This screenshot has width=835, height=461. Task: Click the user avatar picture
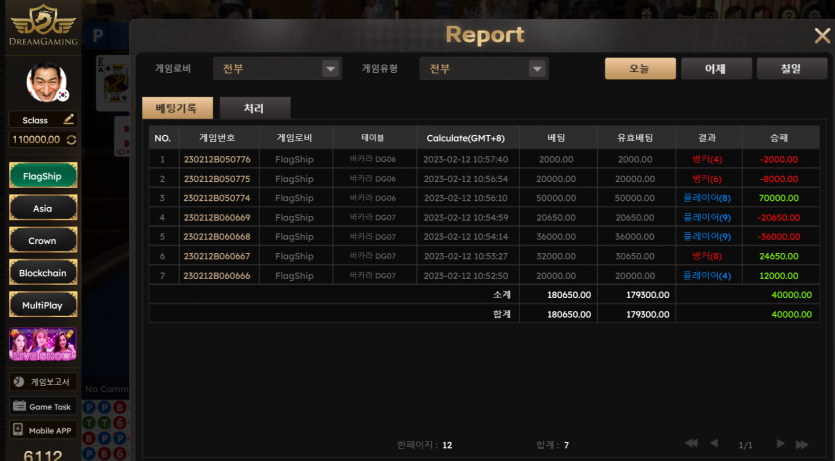pos(47,82)
